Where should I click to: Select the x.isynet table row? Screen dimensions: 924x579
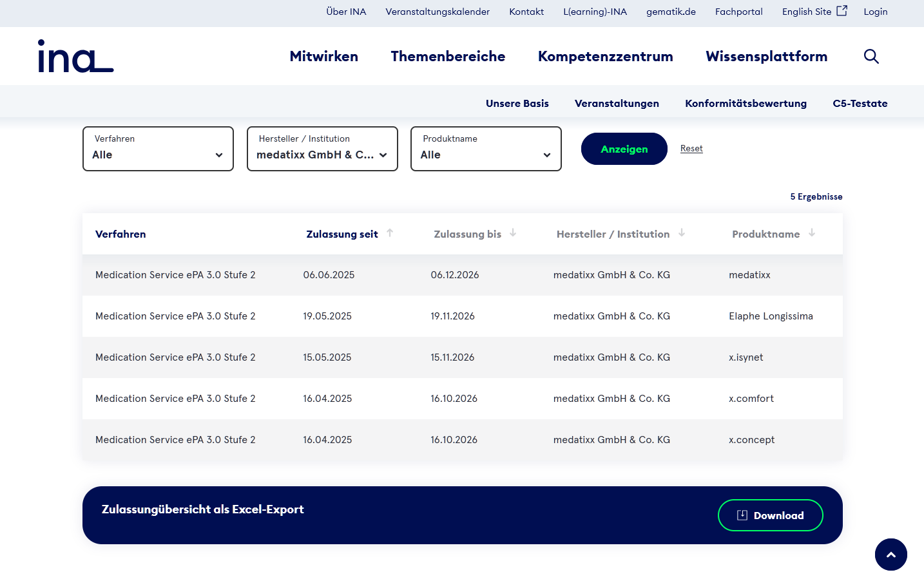[x=462, y=357]
